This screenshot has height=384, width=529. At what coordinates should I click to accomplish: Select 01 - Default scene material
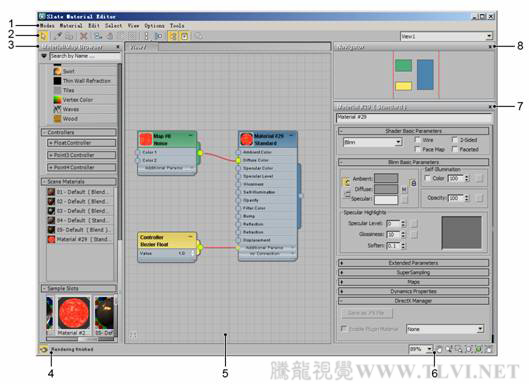(x=79, y=192)
